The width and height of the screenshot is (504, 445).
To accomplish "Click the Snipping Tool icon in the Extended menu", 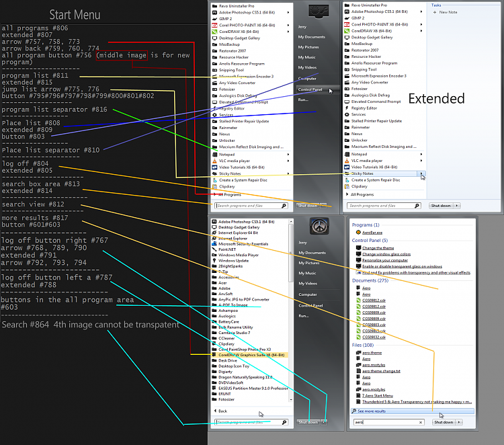I will 347,69.
